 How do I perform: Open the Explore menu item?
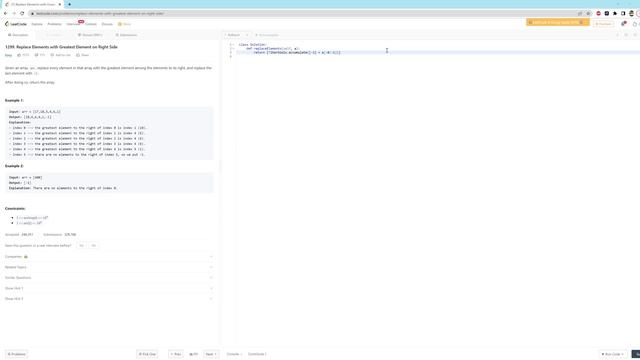37,24
